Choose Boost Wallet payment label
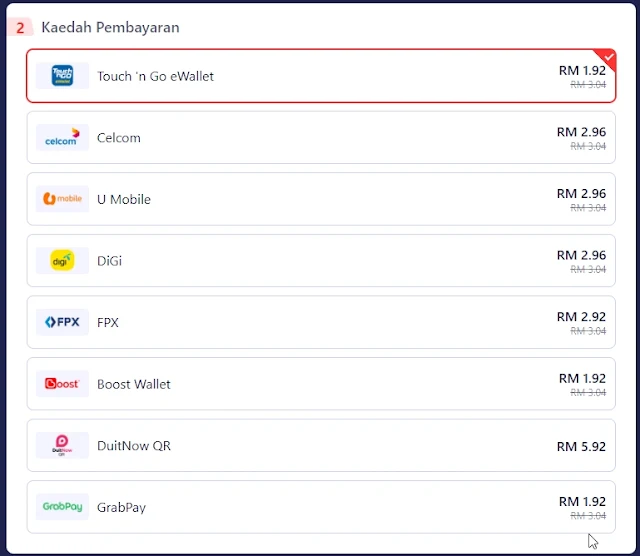Image resolution: width=640 pixels, height=556 pixels. 134,384
